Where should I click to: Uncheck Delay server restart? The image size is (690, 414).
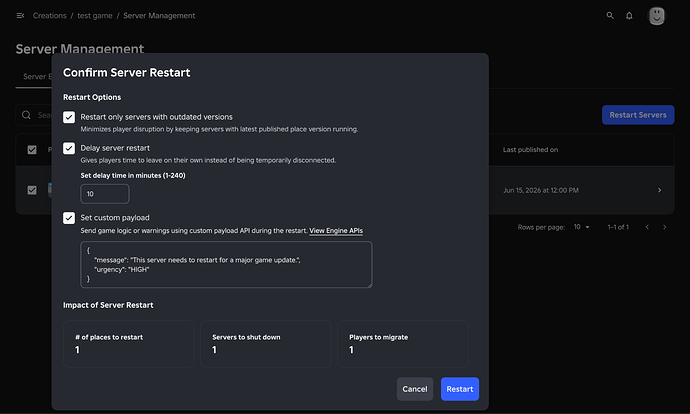(x=69, y=148)
